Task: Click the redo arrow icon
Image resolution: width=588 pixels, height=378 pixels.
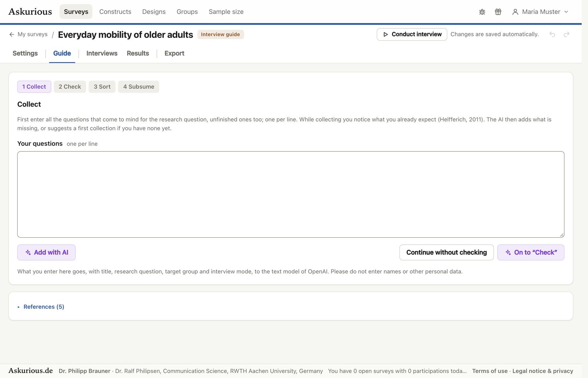Action: click(567, 34)
